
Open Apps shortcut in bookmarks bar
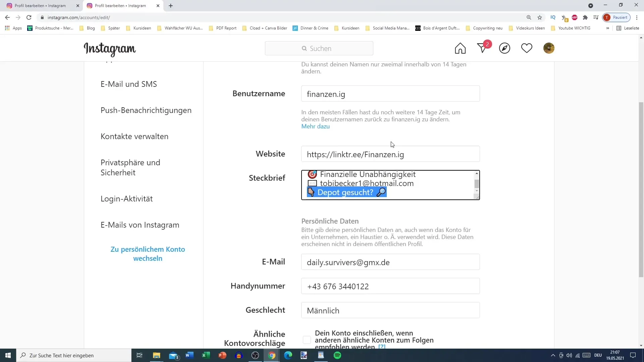coord(13,28)
